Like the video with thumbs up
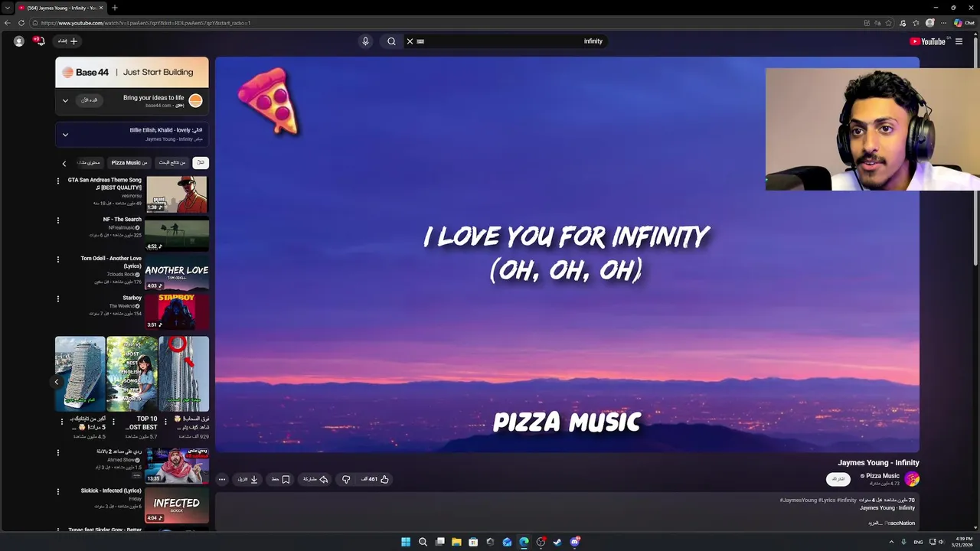Viewport: 980px width, 551px height. pyautogui.click(x=375, y=479)
